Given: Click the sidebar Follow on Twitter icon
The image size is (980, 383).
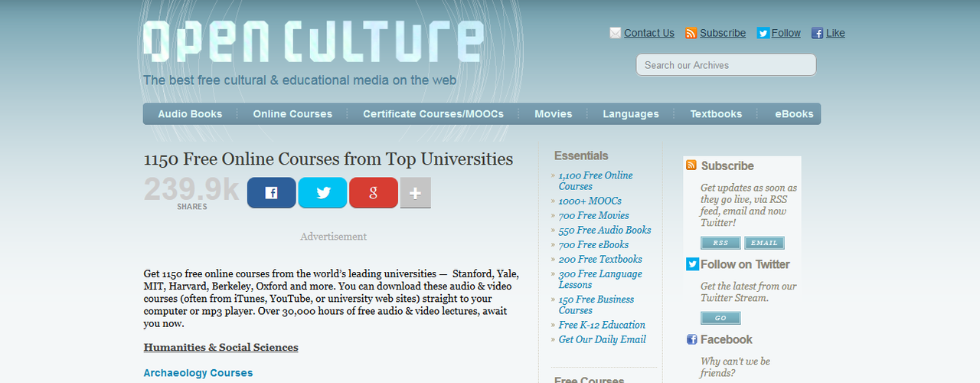Looking at the screenshot, I should coord(692,264).
